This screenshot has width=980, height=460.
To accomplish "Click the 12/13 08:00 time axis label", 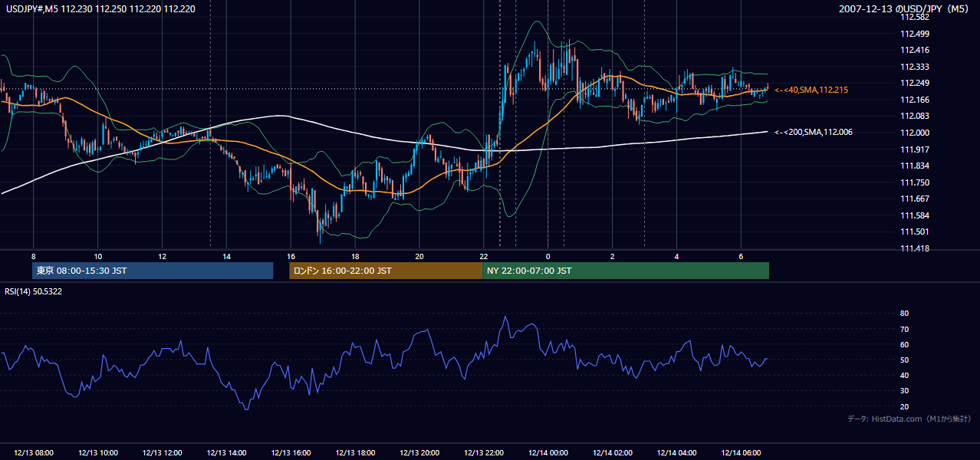I will click(x=34, y=453).
